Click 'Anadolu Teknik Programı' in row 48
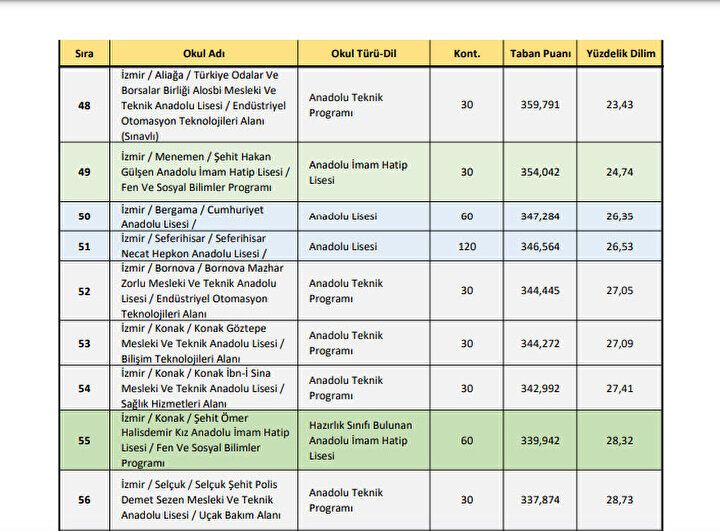The width and height of the screenshot is (720, 531). 346,105
